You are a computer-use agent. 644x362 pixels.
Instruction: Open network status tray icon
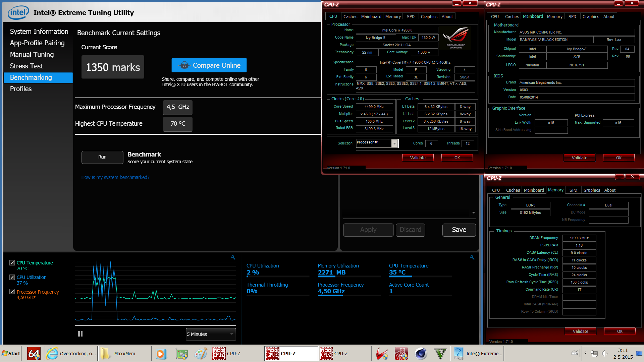pos(594,354)
